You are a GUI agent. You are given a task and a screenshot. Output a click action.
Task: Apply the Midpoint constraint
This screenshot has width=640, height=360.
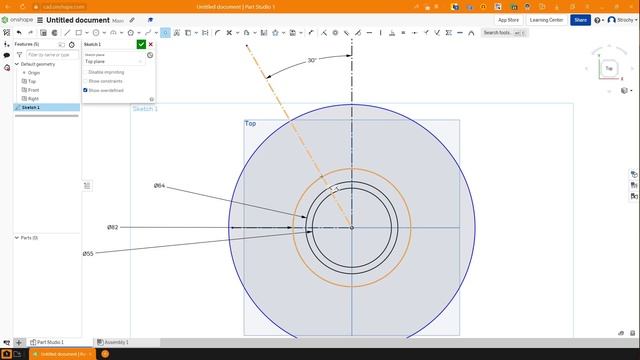(x=415, y=33)
